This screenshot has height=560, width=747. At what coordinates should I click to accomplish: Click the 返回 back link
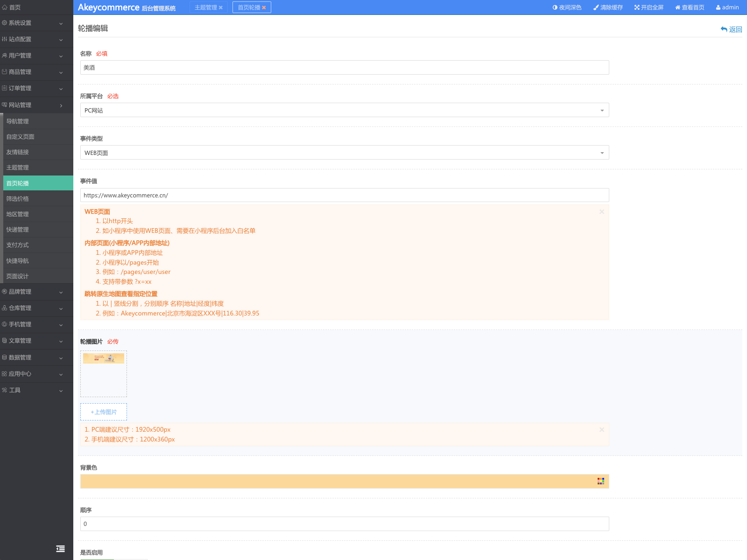(x=732, y=29)
